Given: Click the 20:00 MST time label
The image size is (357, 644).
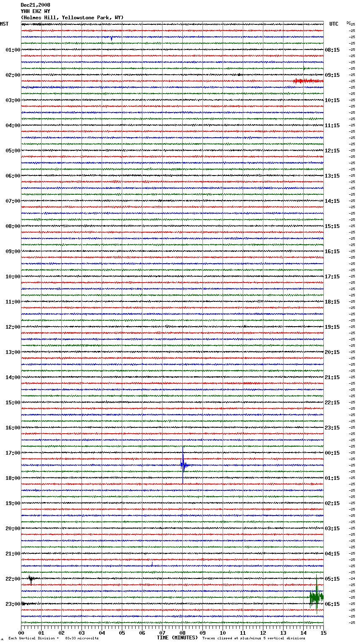Looking at the screenshot, I should [13, 529].
